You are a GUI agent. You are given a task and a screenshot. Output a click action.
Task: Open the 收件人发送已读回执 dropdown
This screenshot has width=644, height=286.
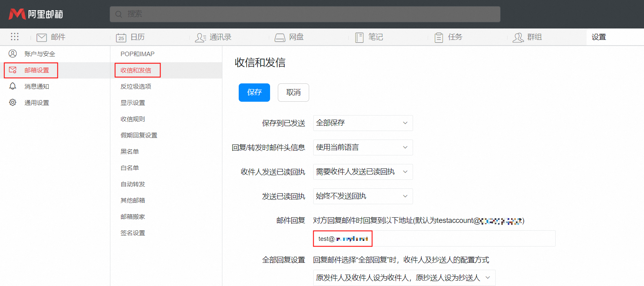[363, 172]
